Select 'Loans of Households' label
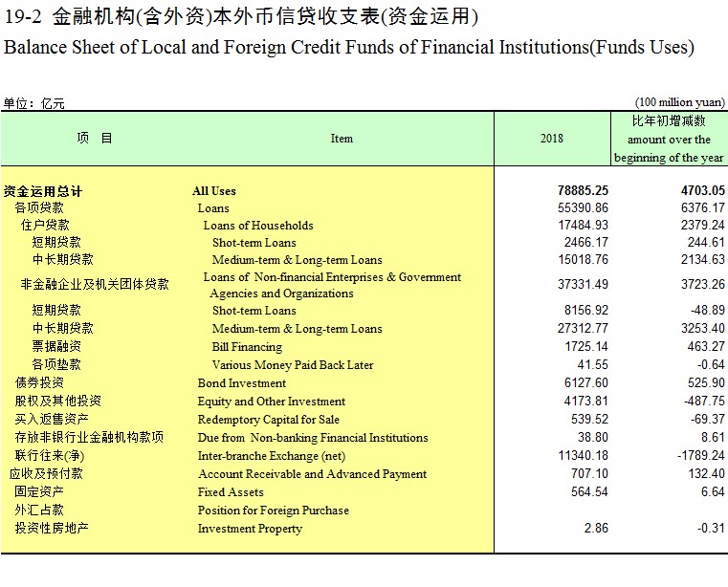 coord(258,225)
